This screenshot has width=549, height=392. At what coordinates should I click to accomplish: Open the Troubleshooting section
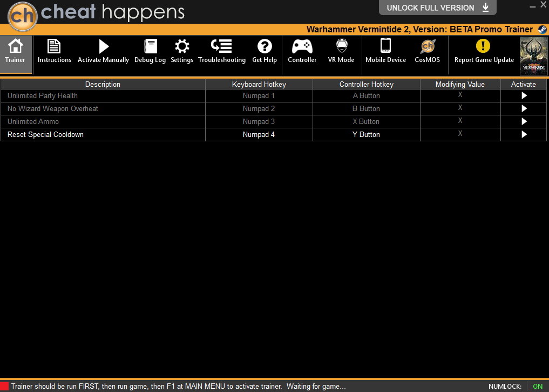click(x=222, y=51)
